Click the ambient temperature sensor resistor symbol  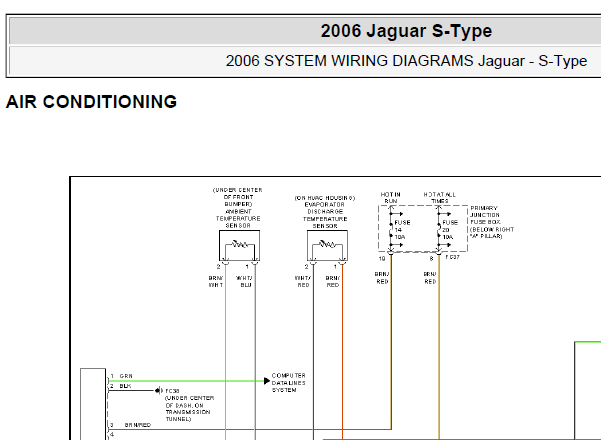(240, 244)
